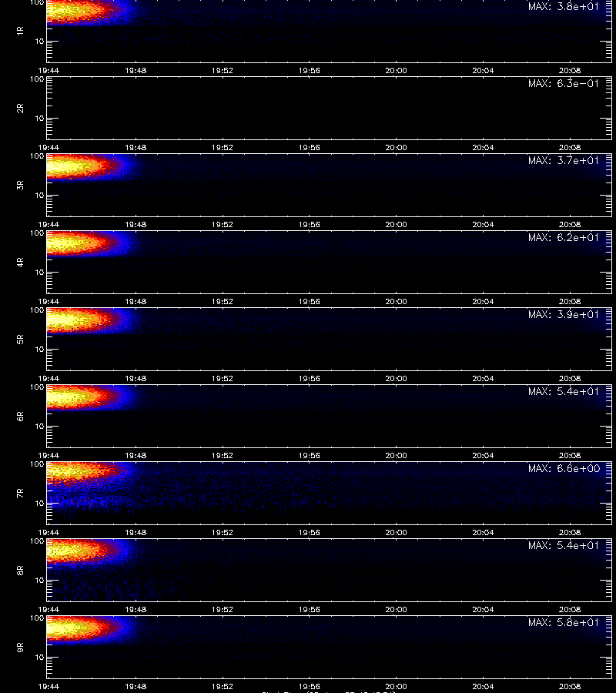
Task: Click the 5R panel axis label
Action: coord(20,339)
